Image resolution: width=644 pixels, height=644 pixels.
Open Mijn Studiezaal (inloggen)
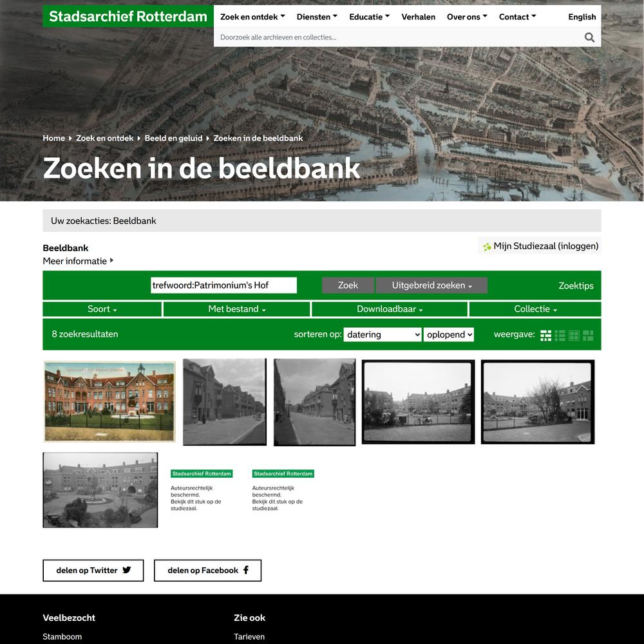540,246
